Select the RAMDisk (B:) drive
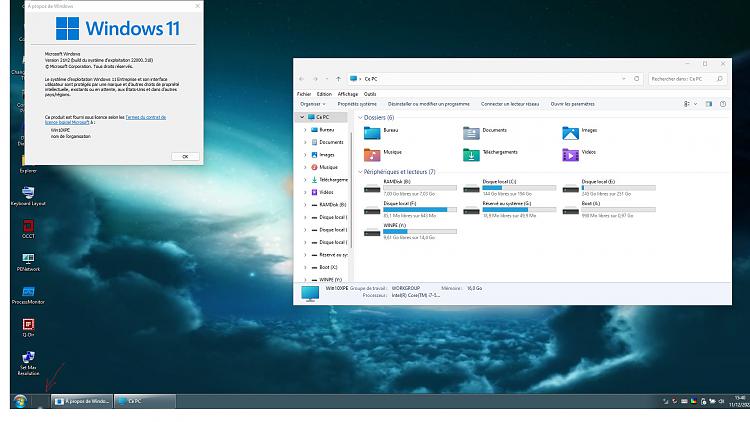Screen dimensions: 750x422 click(x=410, y=188)
